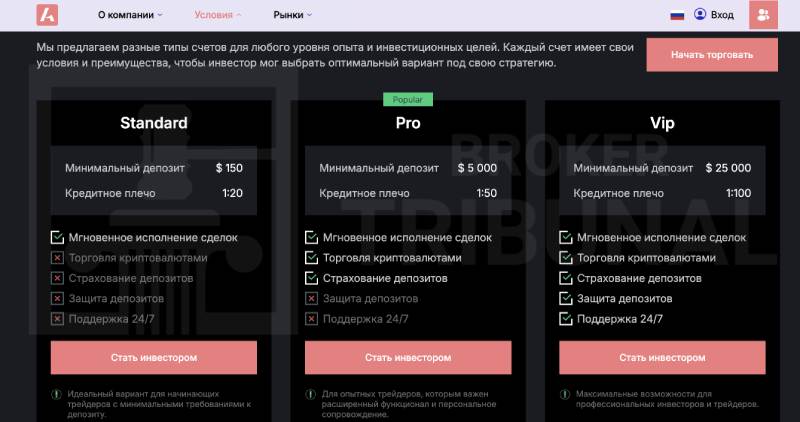Expand the Рынки dropdown menu
Viewport: 800px width, 422px height.
tap(292, 15)
